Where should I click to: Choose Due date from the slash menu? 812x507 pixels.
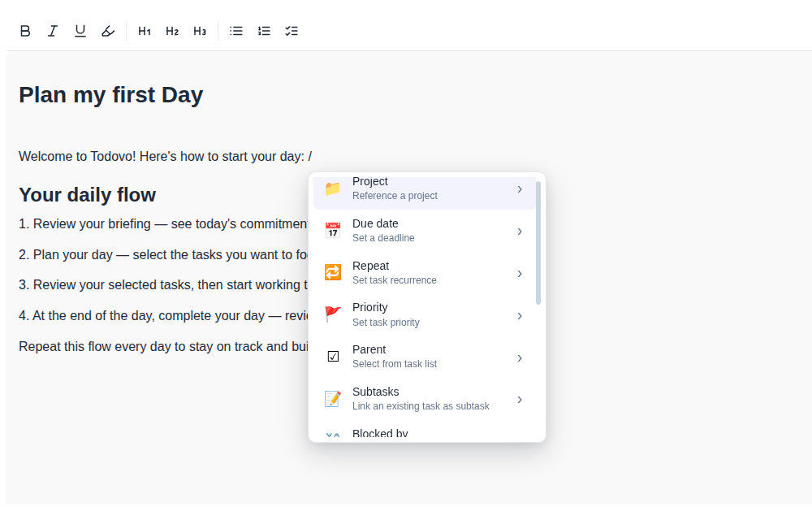(x=424, y=231)
